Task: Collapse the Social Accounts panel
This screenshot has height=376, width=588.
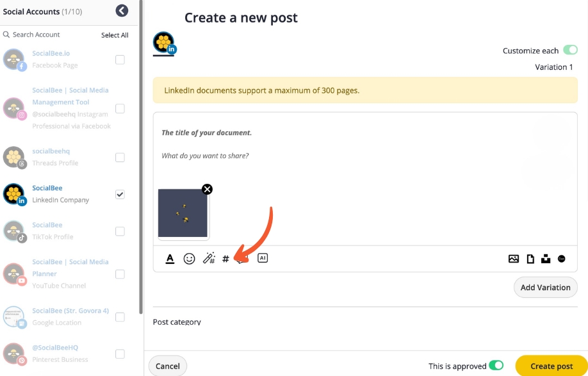Action: click(122, 11)
